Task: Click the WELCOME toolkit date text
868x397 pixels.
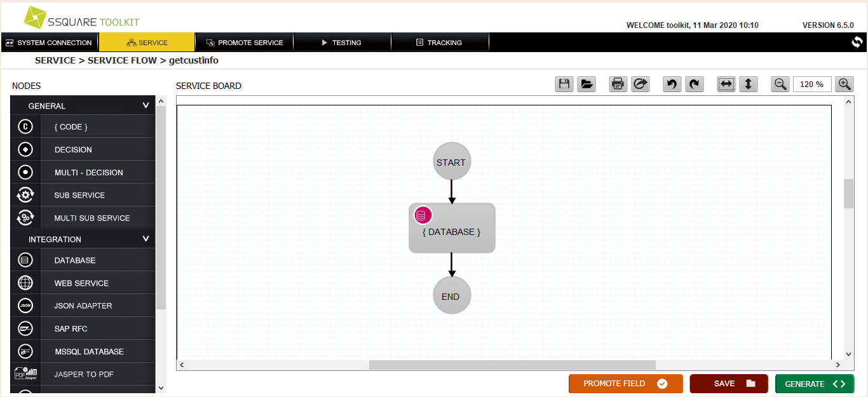Action: (693, 25)
